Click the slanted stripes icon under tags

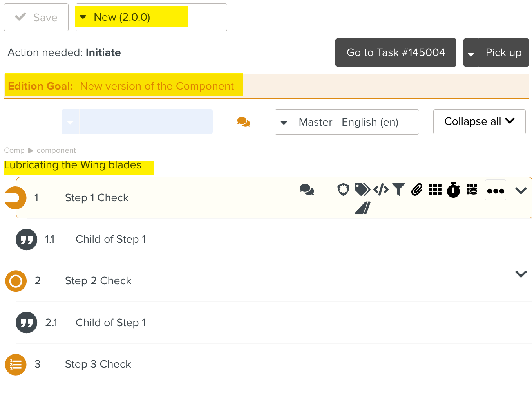tap(362, 208)
